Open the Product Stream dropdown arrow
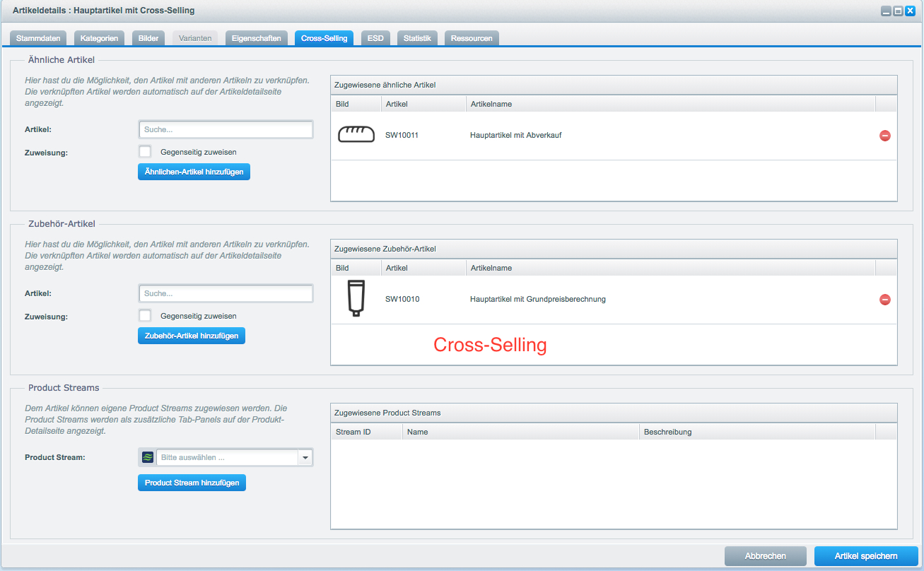 pyautogui.click(x=305, y=458)
